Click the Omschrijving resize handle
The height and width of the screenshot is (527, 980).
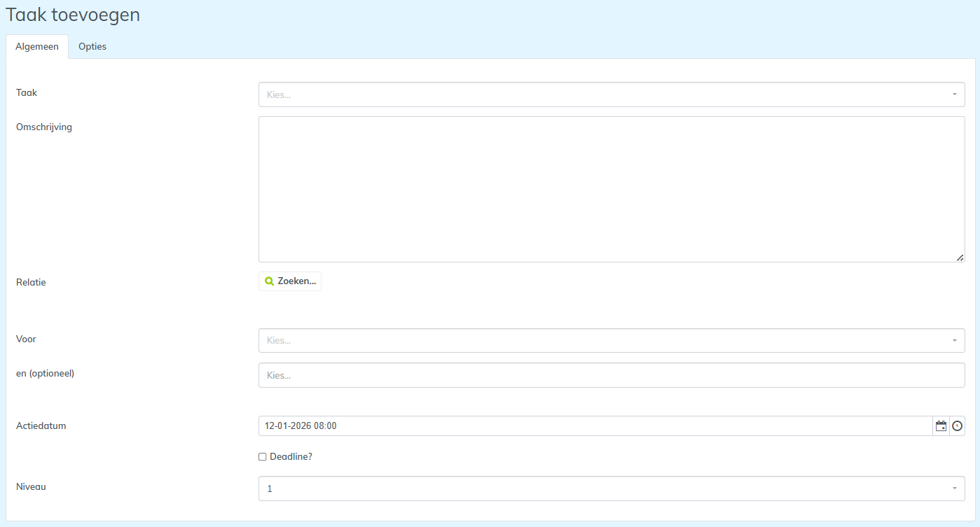click(960, 258)
